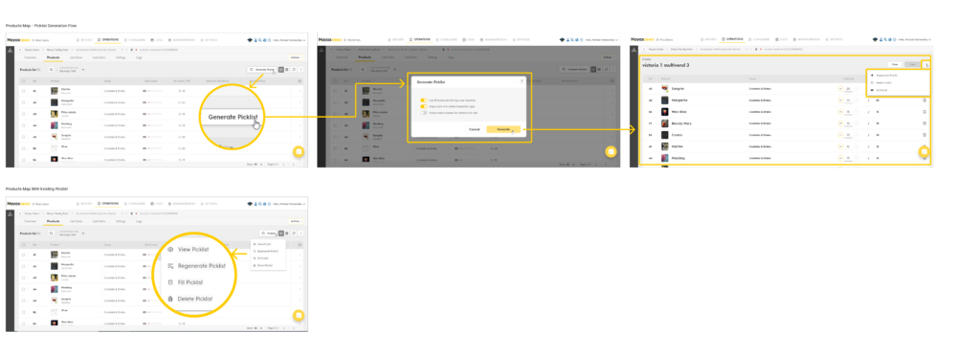This screenshot has height=355, width=980.
Task: Toggle first switch in Generate Picklist dialog
Action: coord(424,100)
